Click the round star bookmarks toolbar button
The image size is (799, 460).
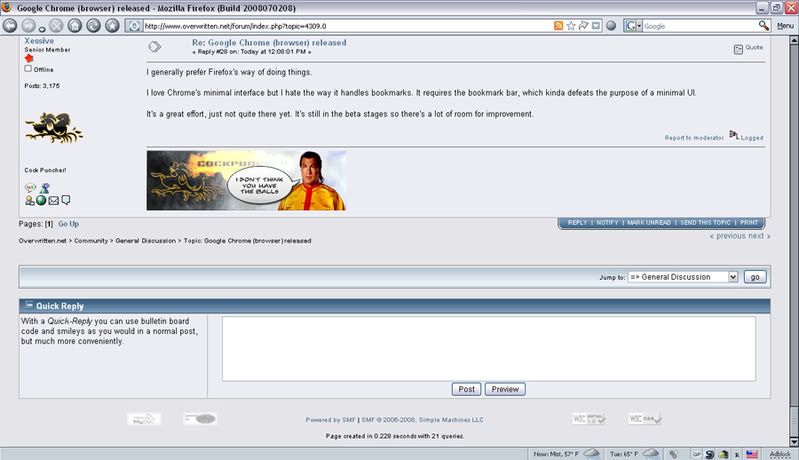point(112,25)
